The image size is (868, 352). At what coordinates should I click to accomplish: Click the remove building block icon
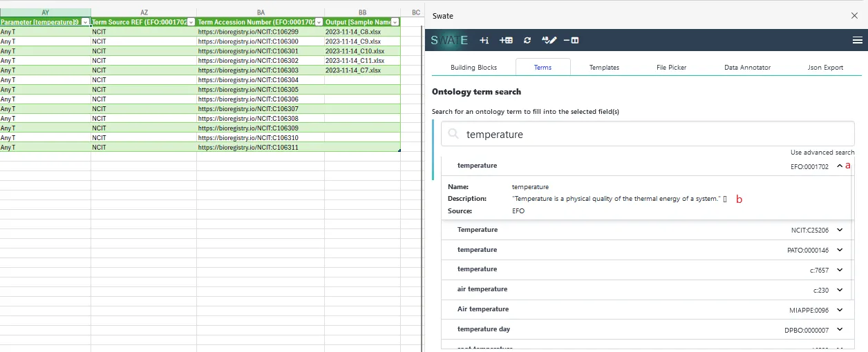(572, 40)
